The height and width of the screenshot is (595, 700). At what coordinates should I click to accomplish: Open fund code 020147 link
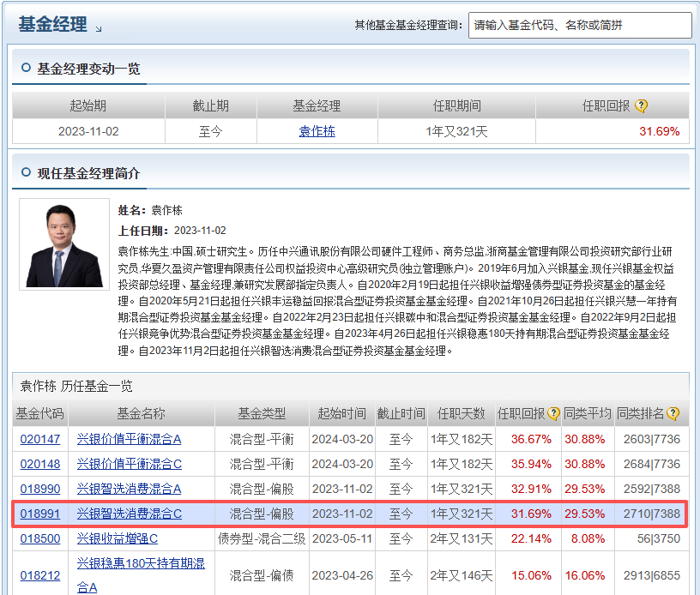click(40, 439)
